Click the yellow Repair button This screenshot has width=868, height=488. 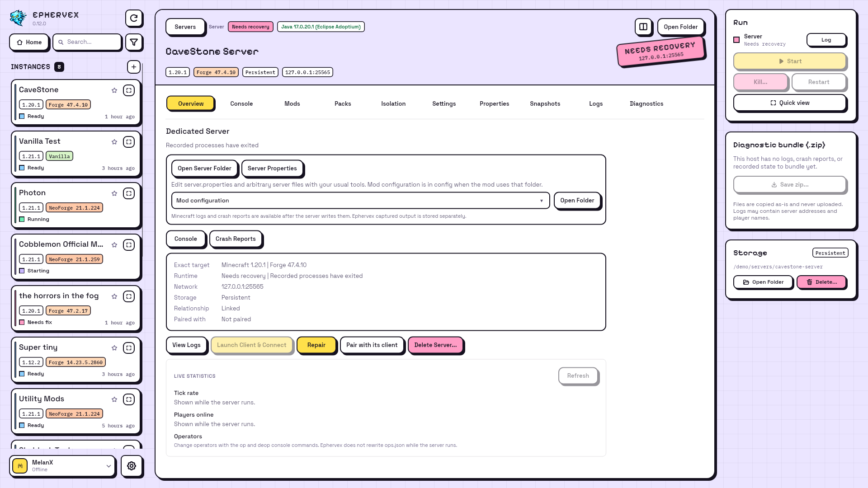coord(316,345)
